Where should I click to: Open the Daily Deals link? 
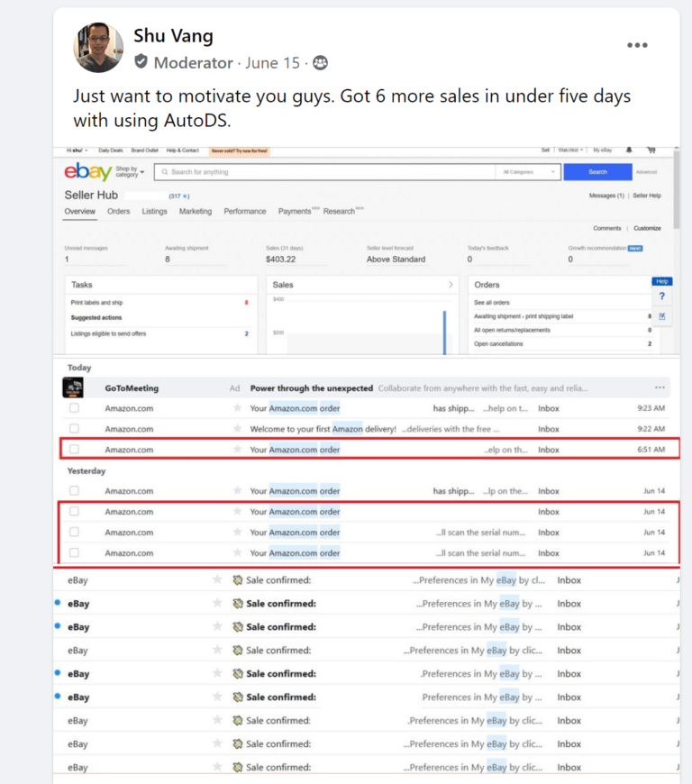[111, 150]
